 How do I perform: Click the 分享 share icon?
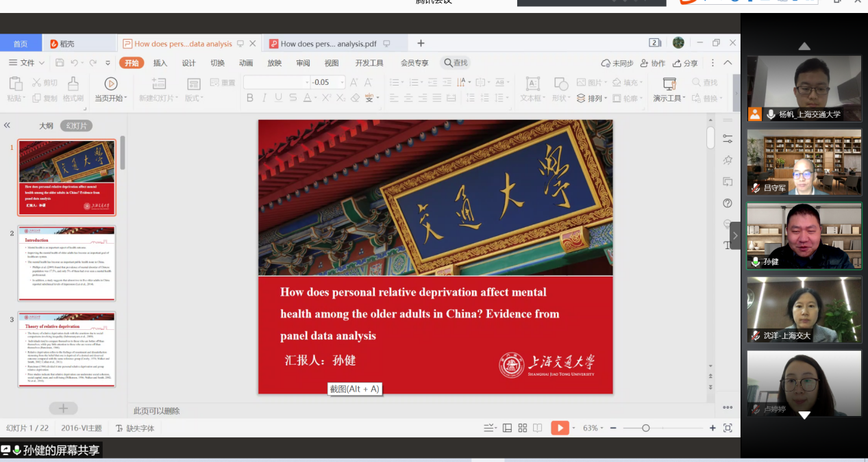(685, 63)
